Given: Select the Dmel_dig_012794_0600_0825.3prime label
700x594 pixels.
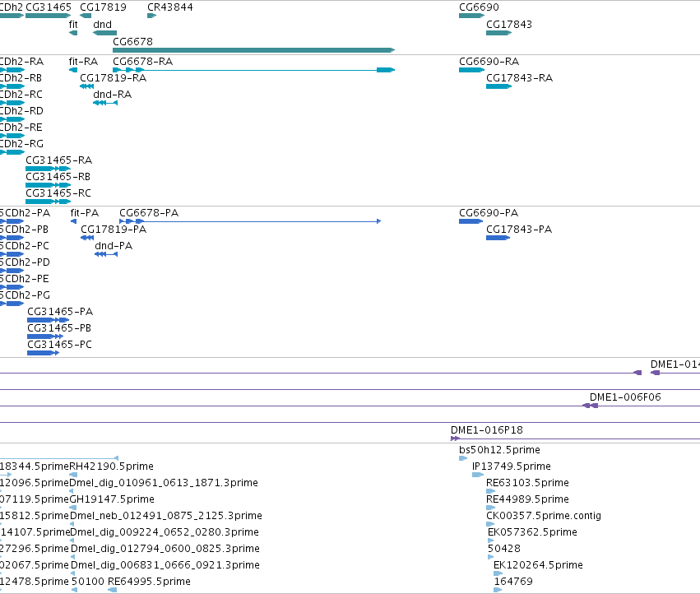Looking at the screenshot, I should click(x=165, y=549).
